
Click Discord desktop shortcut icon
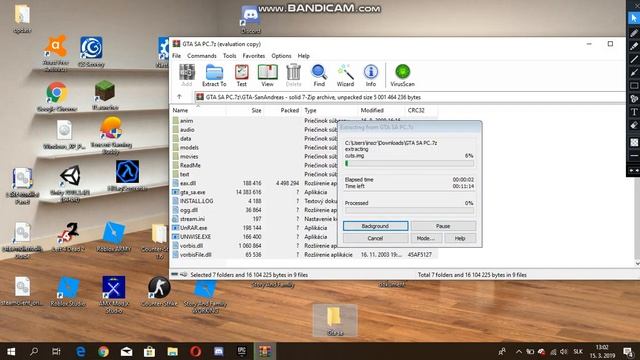tap(250, 19)
